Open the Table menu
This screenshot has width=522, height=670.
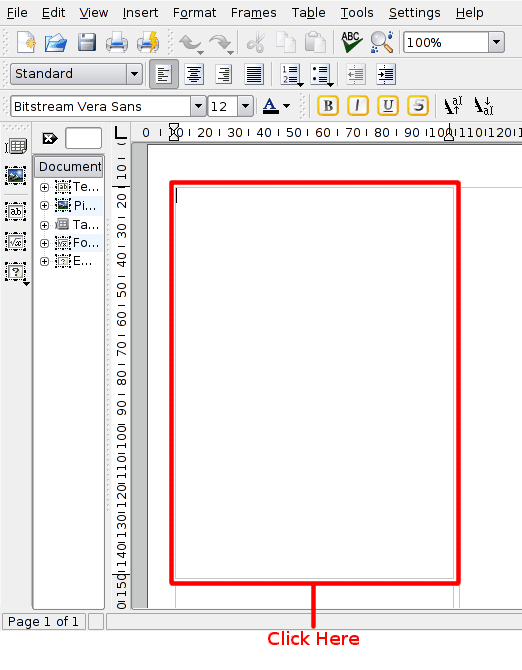[308, 13]
